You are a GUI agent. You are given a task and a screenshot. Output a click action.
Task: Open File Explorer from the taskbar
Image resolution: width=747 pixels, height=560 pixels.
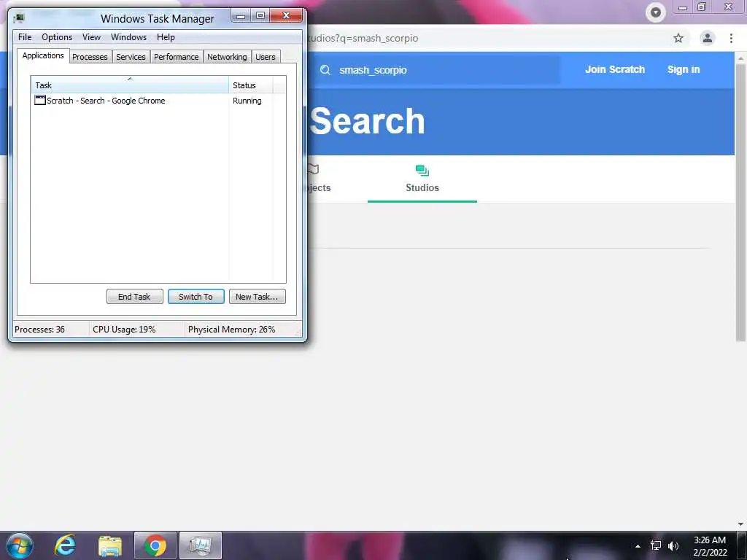pyautogui.click(x=110, y=545)
